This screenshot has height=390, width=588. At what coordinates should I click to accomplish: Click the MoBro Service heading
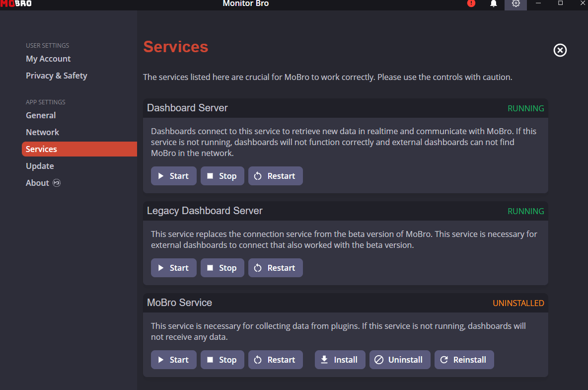[x=179, y=303]
